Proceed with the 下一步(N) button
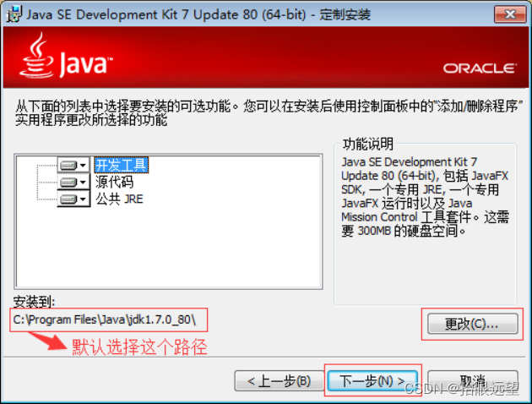This screenshot has height=404, width=532. coord(372,381)
